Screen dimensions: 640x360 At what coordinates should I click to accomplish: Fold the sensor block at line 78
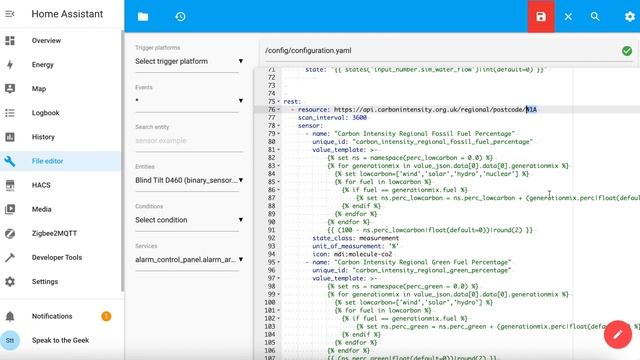click(279, 125)
